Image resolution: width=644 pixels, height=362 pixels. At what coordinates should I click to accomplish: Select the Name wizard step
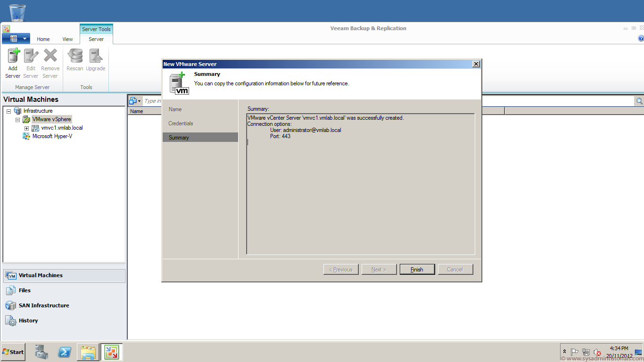pyautogui.click(x=175, y=109)
